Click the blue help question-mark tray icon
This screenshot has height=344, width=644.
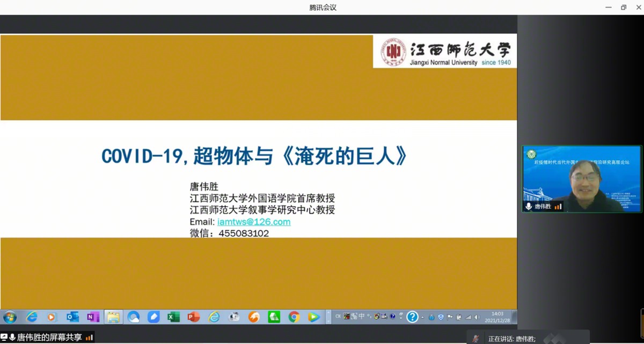click(x=412, y=317)
